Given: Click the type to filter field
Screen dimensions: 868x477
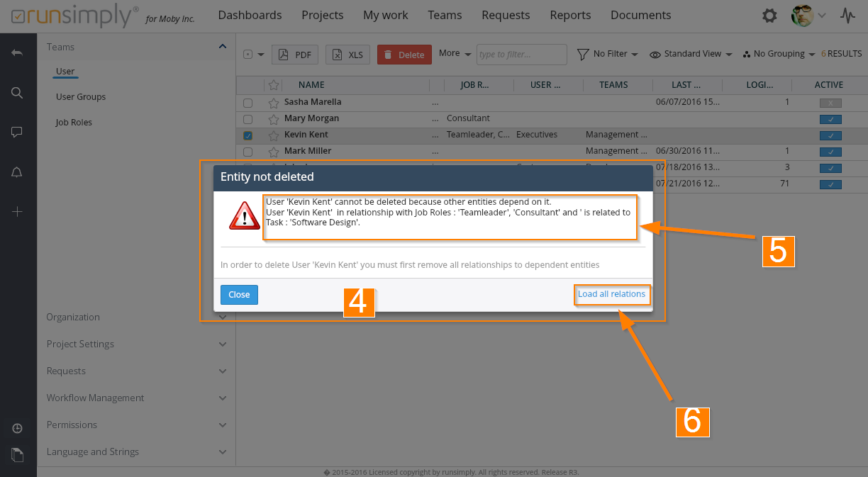Looking at the screenshot, I should (521, 55).
